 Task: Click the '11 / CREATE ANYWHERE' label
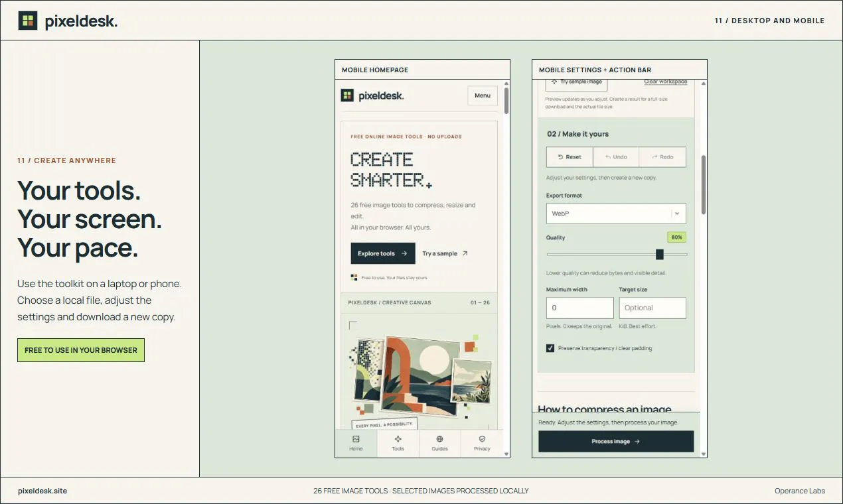pos(66,160)
